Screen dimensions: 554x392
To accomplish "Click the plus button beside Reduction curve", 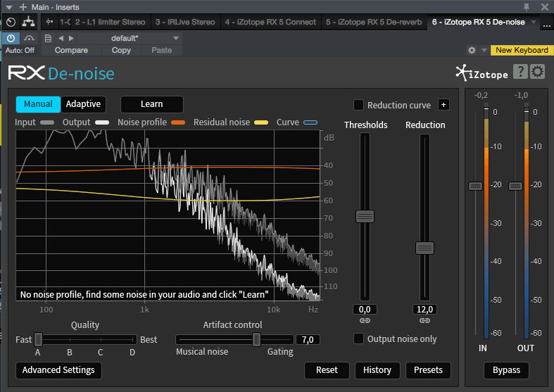I will pyautogui.click(x=443, y=105).
